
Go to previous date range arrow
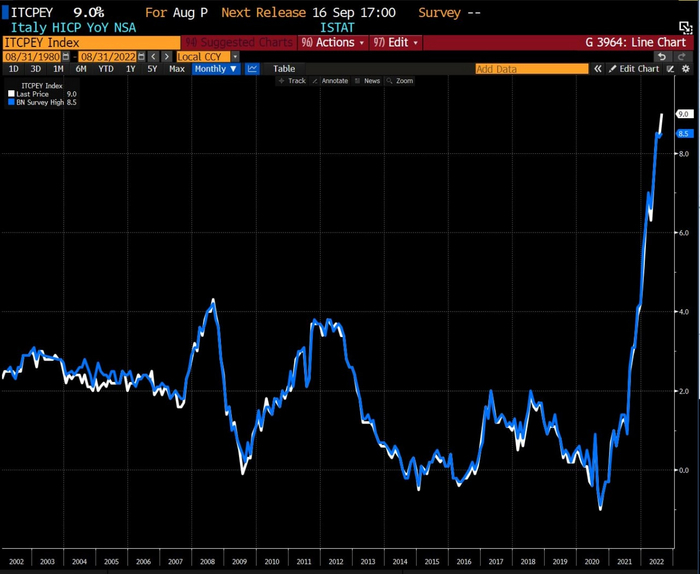[153, 57]
